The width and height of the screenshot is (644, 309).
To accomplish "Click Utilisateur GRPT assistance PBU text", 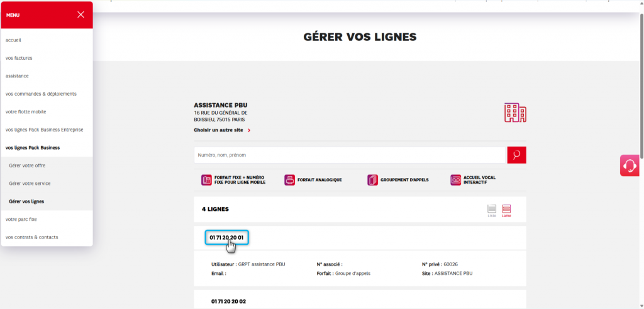I will 248,264.
